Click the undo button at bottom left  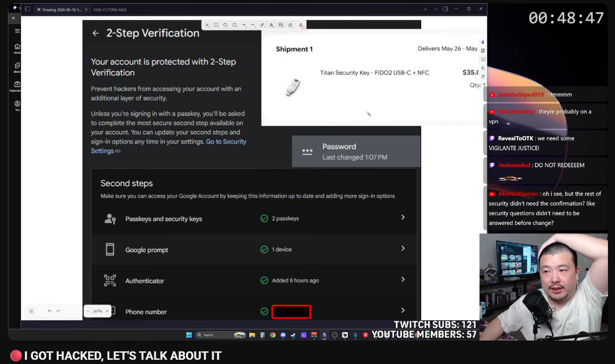click(x=49, y=311)
